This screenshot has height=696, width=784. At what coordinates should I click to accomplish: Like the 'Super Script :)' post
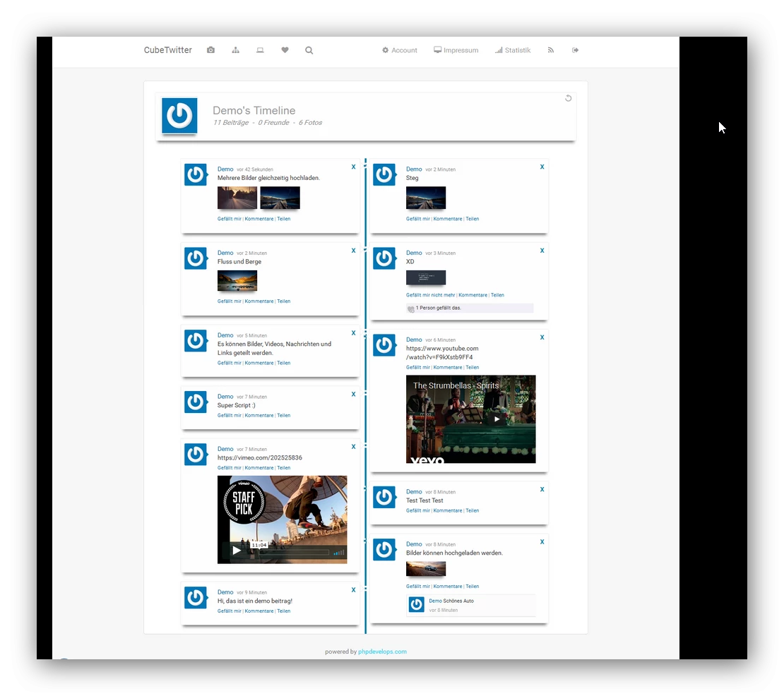[229, 416]
